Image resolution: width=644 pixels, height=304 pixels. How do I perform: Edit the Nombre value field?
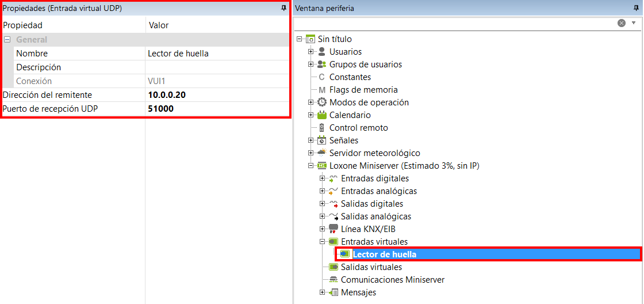pyautogui.click(x=216, y=54)
